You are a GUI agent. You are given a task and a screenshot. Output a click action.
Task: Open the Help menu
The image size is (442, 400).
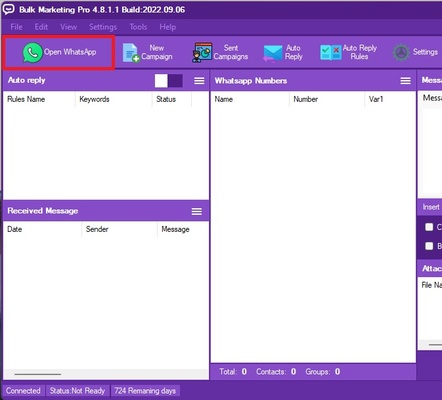click(168, 27)
